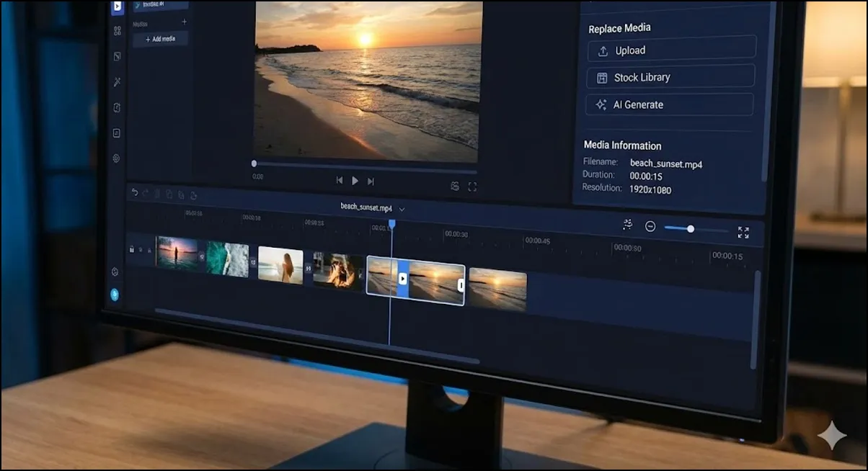The width and height of the screenshot is (868, 471).
Task: Lock the video track using the lock icon
Action: [132, 249]
